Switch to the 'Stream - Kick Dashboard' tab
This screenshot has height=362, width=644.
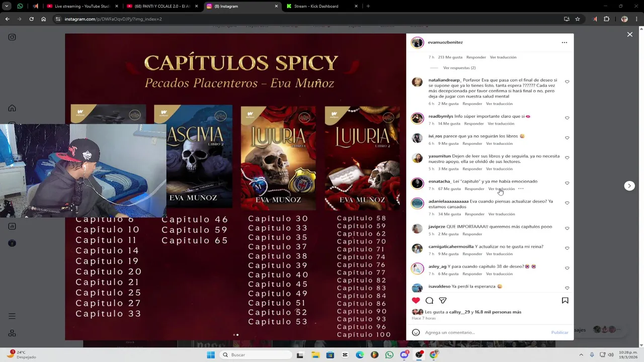[321, 6]
